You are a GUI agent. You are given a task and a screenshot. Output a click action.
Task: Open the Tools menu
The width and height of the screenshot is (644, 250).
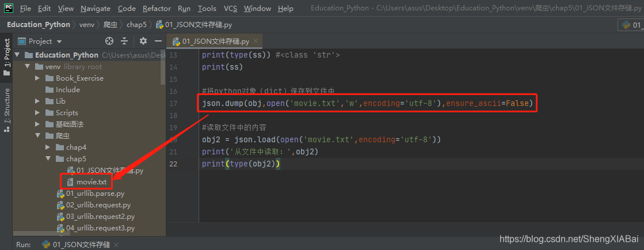(x=207, y=8)
